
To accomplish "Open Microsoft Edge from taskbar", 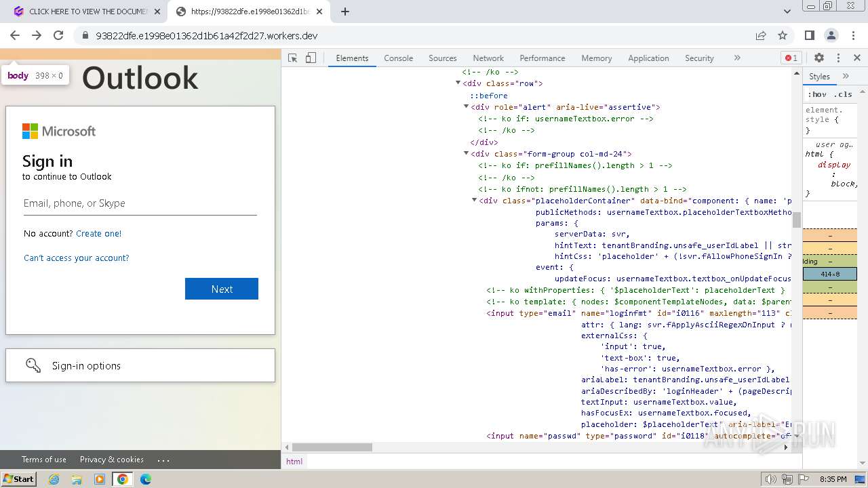I will pos(146,479).
